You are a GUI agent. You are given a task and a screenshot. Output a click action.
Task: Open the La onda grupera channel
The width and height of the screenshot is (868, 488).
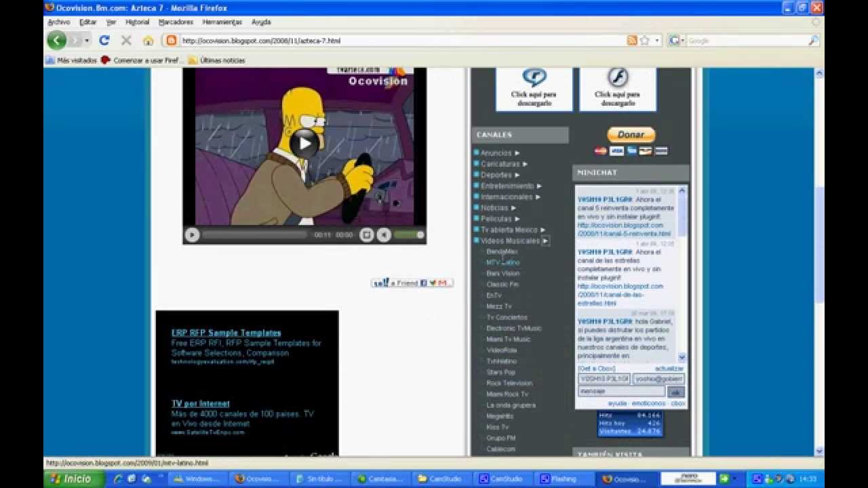(x=511, y=405)
